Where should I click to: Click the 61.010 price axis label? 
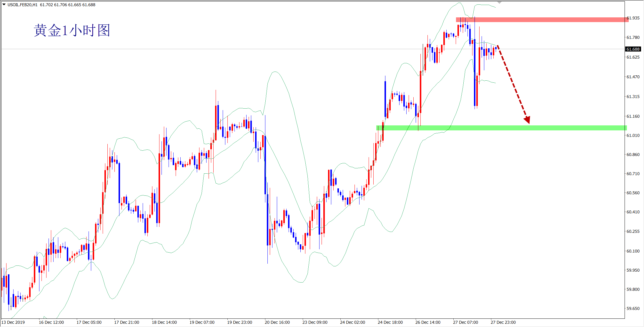(633, 135)
